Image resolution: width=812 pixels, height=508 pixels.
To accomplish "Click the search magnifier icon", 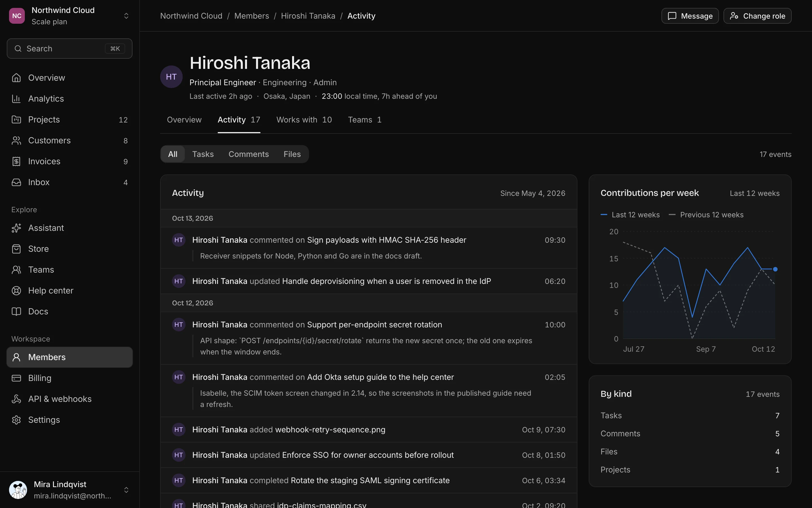I will (18, 48).
